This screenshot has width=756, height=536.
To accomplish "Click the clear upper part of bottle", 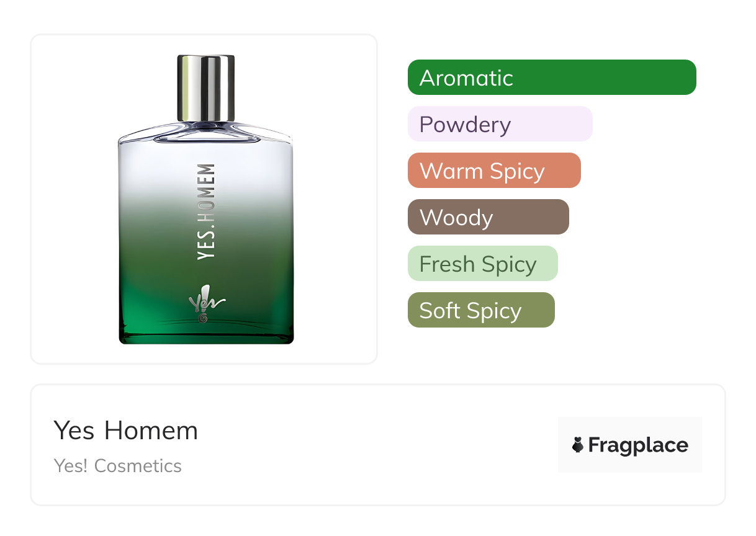I will 206,161.
